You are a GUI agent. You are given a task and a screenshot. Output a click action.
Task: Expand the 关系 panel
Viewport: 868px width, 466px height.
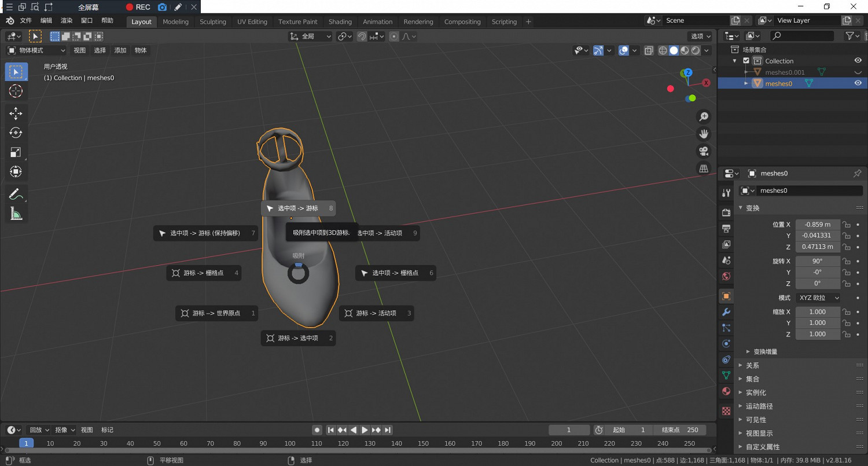coord(752,365)
